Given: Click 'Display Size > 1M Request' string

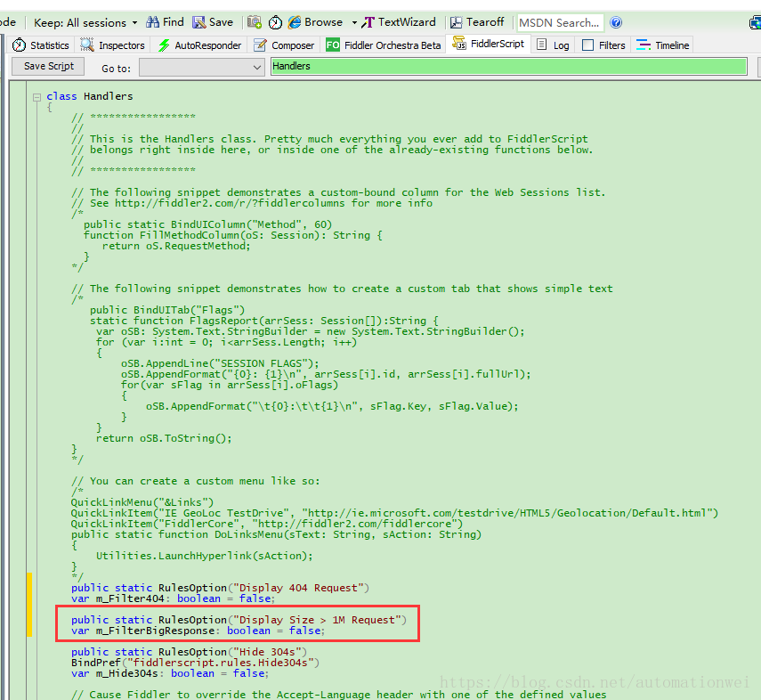Looking at the screenshot, I should (317, 620).
